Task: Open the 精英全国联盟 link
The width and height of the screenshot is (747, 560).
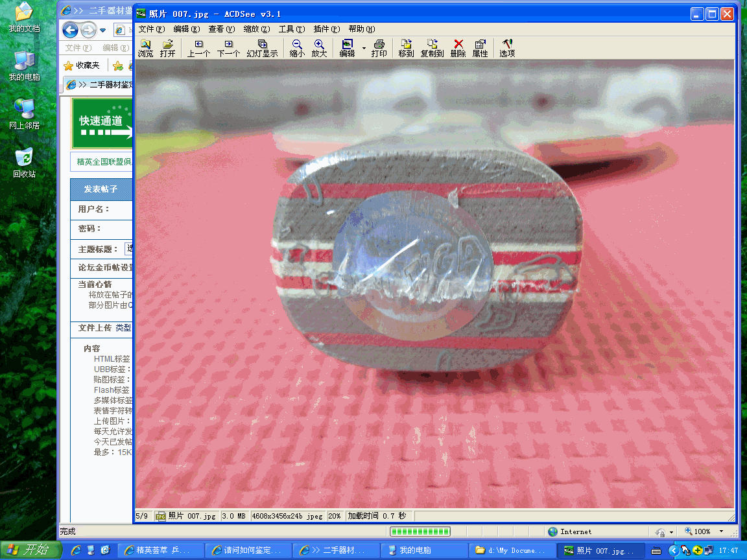Action: coord(104,162)
